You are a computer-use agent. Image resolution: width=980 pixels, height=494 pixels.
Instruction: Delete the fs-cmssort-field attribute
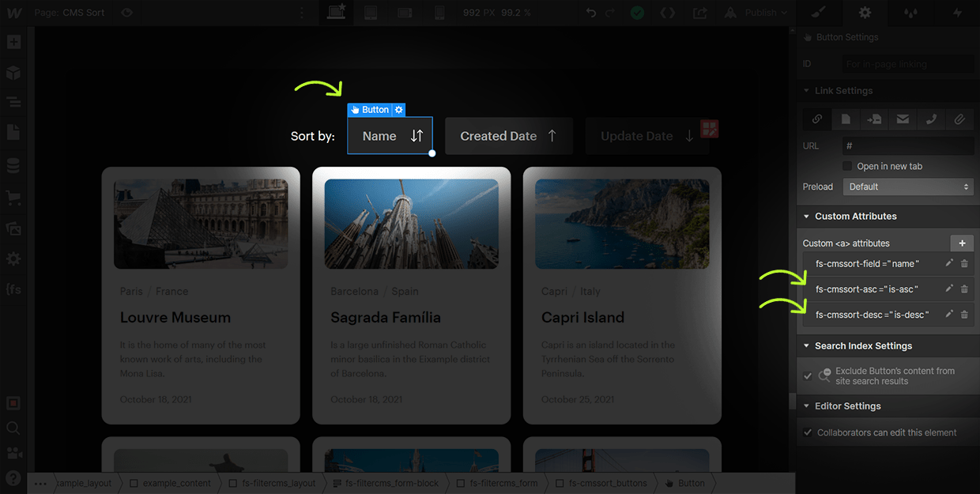964,264
